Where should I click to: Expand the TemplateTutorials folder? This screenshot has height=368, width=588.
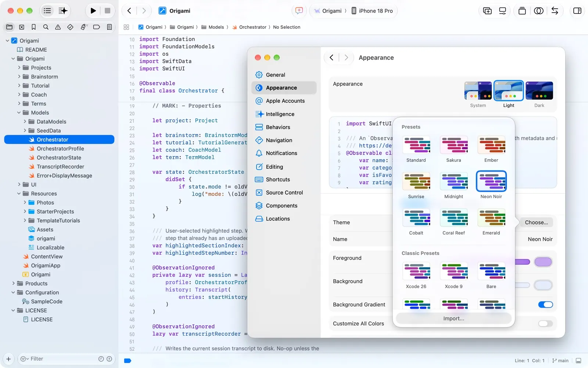pyautogui.click(x=25, y=220)
